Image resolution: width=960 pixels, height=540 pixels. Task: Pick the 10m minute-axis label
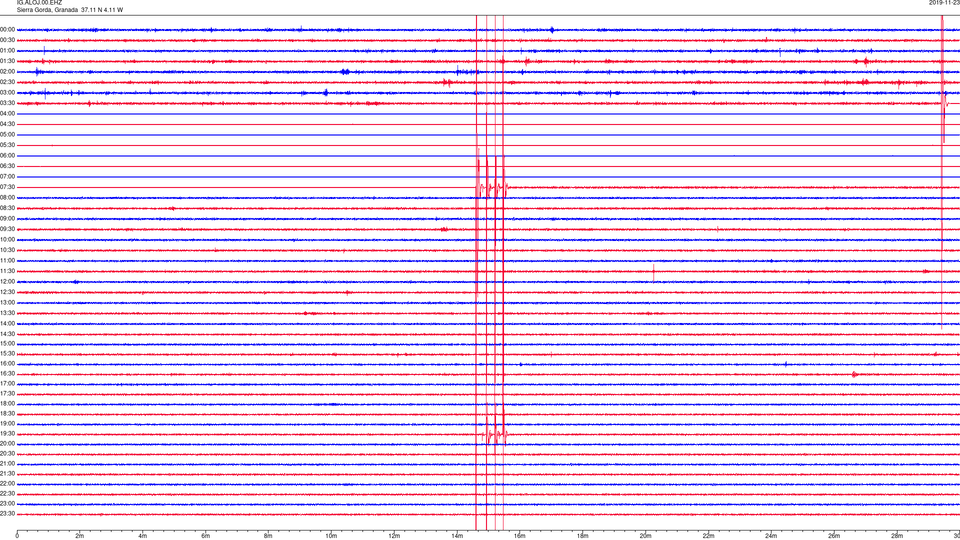[331, 536]
